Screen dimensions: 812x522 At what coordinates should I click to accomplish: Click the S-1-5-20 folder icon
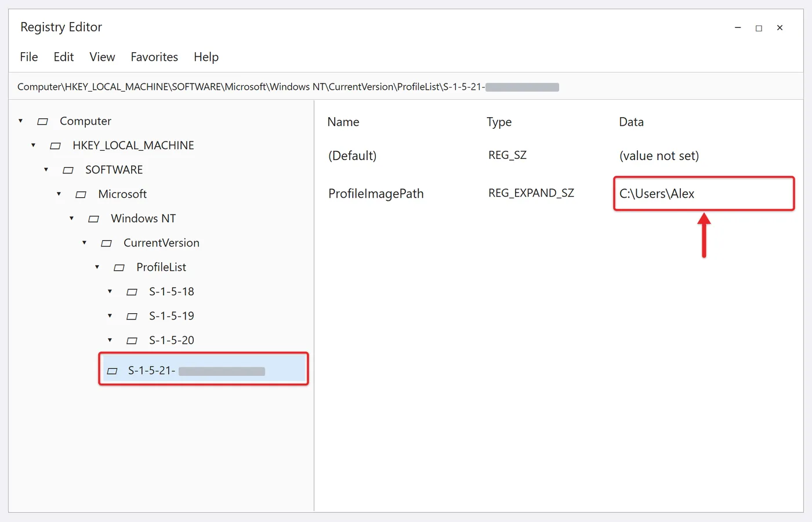click(x=132, y=340)
